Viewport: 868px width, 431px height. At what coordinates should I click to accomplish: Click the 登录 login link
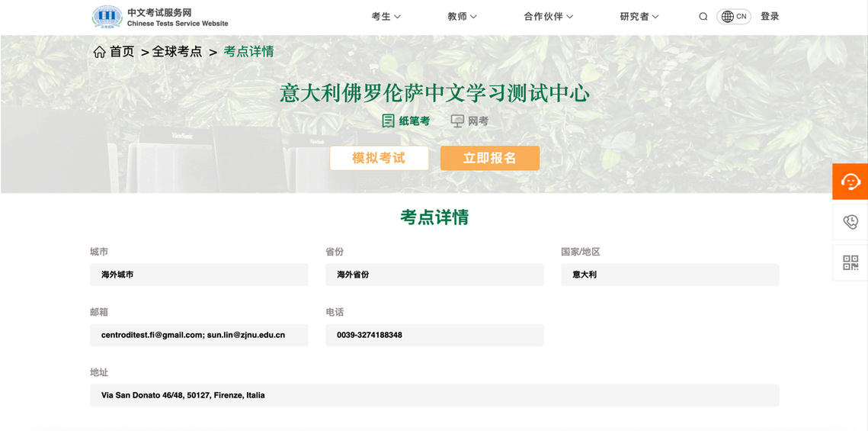[770, 17]
